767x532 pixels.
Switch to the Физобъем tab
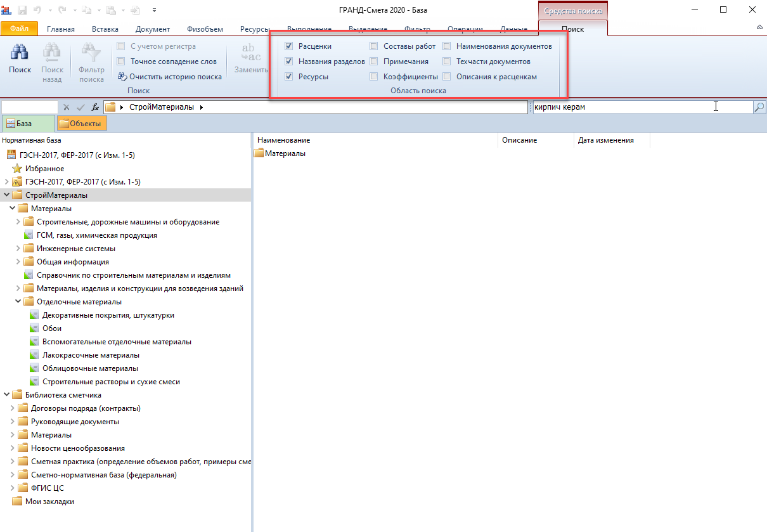coord(205,29)
